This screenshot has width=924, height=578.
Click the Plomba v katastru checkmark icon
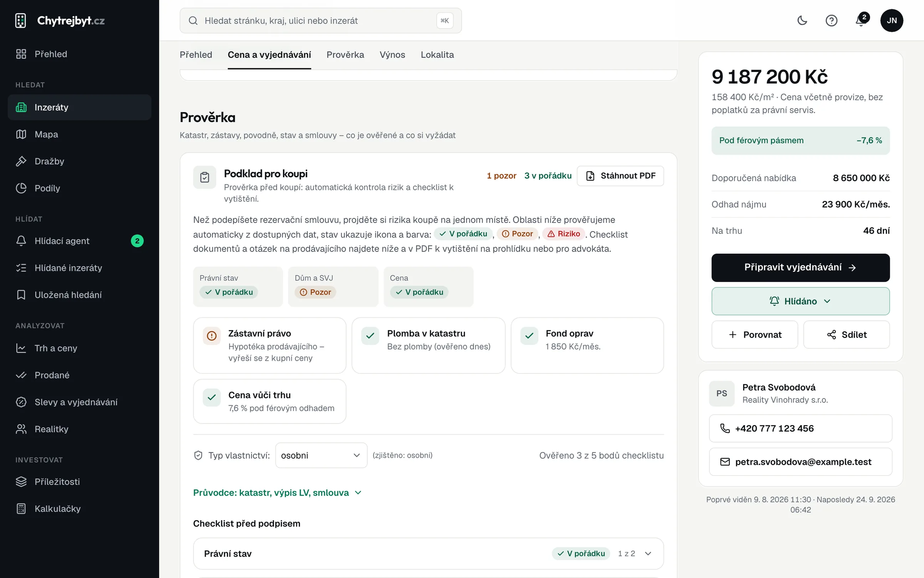click(370, 336)
